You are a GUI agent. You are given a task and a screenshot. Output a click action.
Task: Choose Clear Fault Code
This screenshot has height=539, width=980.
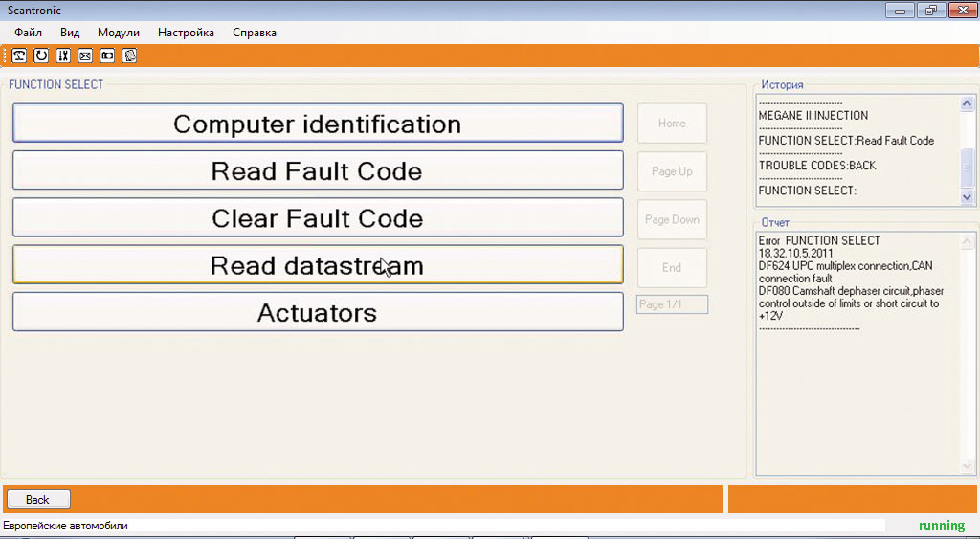point(318,218)
